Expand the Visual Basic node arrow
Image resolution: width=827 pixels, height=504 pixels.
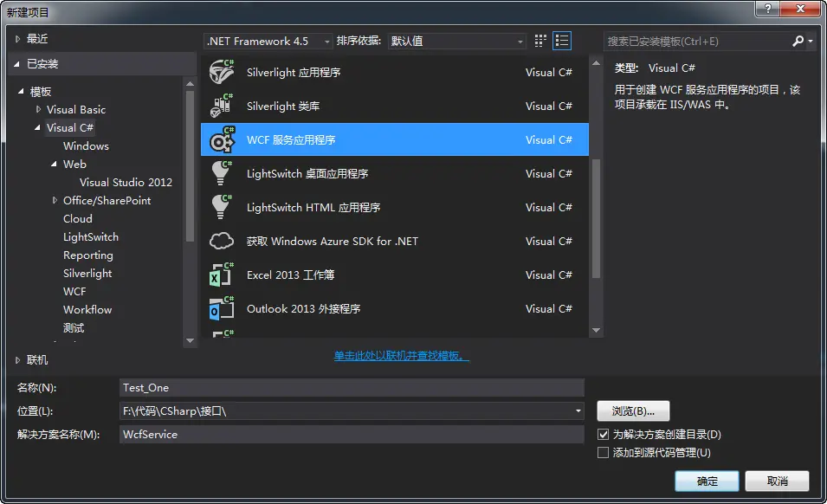coord(38,109)
